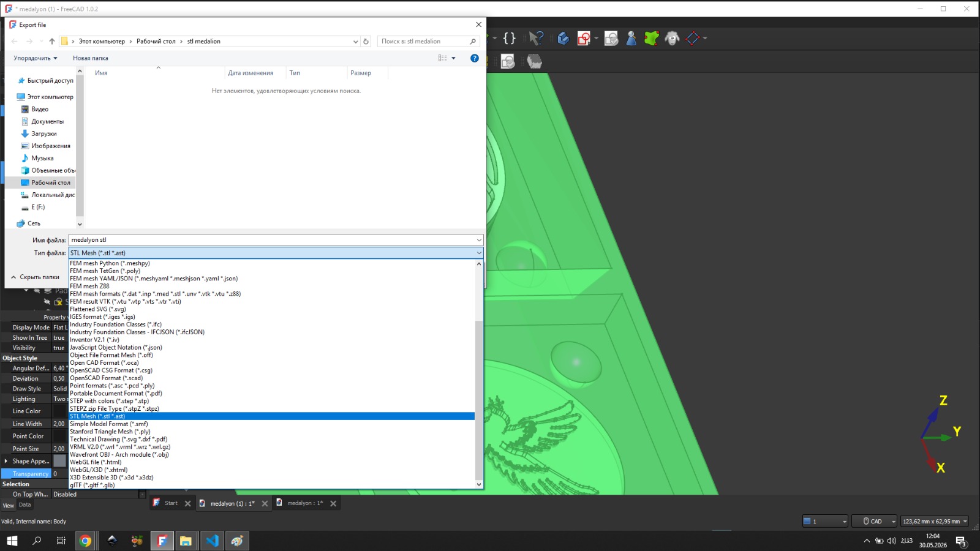Switch to the Data property tab
This screenshot has width=980, height=551.
pyautogui.click(x=24, y=505)
